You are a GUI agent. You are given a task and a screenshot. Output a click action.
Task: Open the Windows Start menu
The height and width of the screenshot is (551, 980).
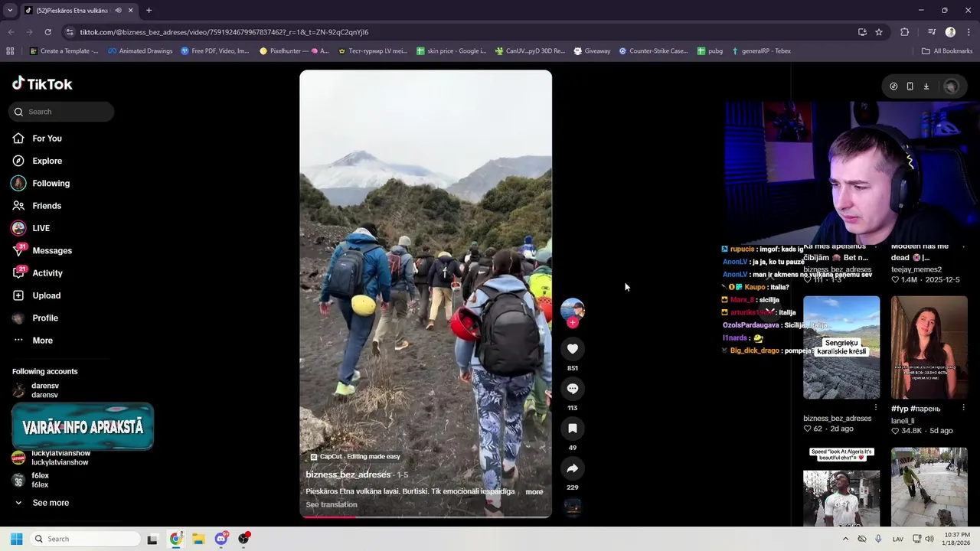tap(16, 539)
